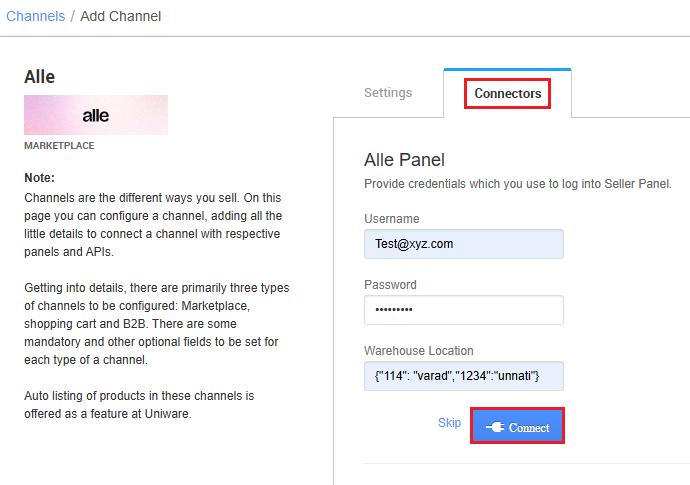Screen dimensions: 690x485
Task: Click the alle logo banner image
Action: (x=96, y=115)
